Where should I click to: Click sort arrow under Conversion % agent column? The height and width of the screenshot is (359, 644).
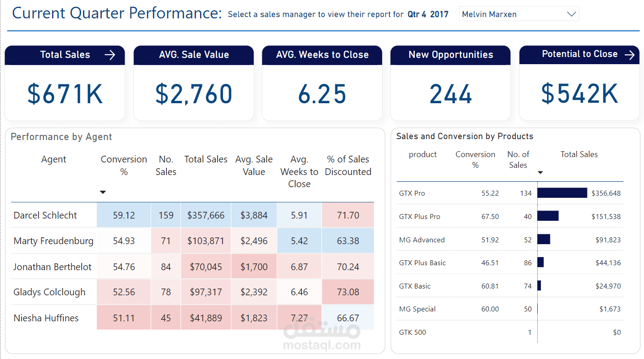[x=103, y=192]
